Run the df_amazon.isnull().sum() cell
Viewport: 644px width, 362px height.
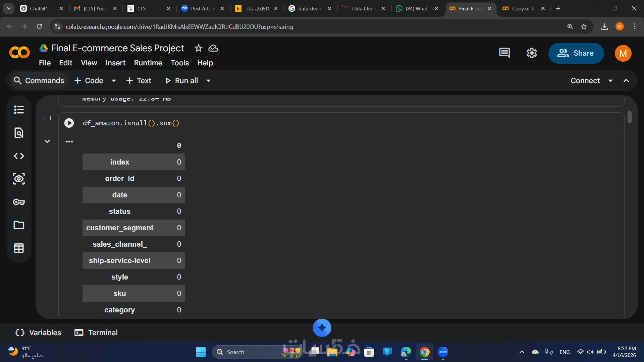coord(69,123)
